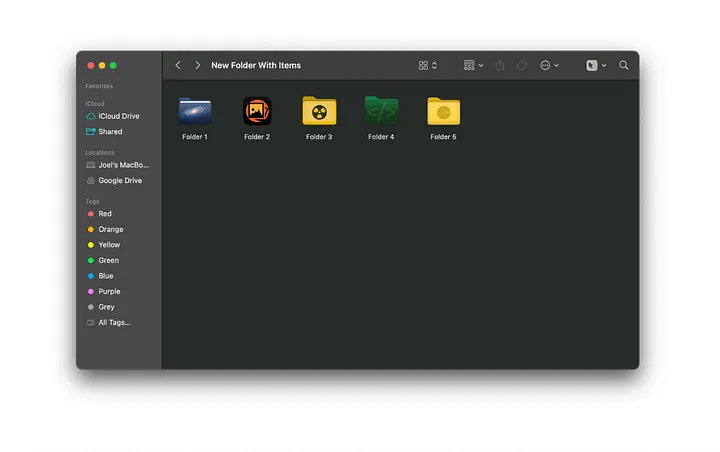Click the "Folder 1" name label

pyautogui.click(x=195, y=137)
